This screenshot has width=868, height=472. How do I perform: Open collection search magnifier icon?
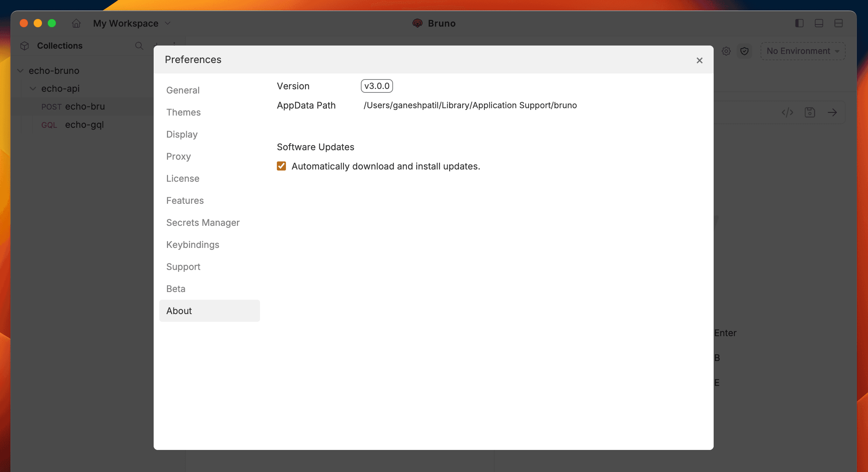coord(139,46)
